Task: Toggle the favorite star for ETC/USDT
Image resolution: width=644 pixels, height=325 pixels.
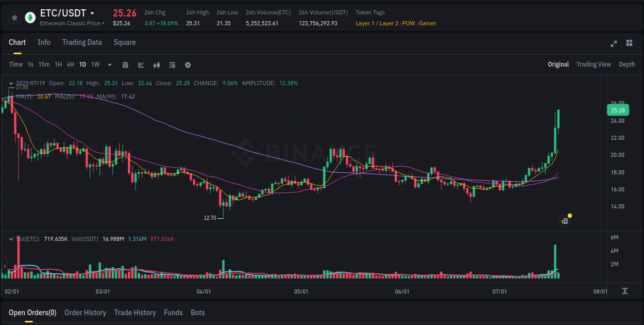Action: click(14, 17)
